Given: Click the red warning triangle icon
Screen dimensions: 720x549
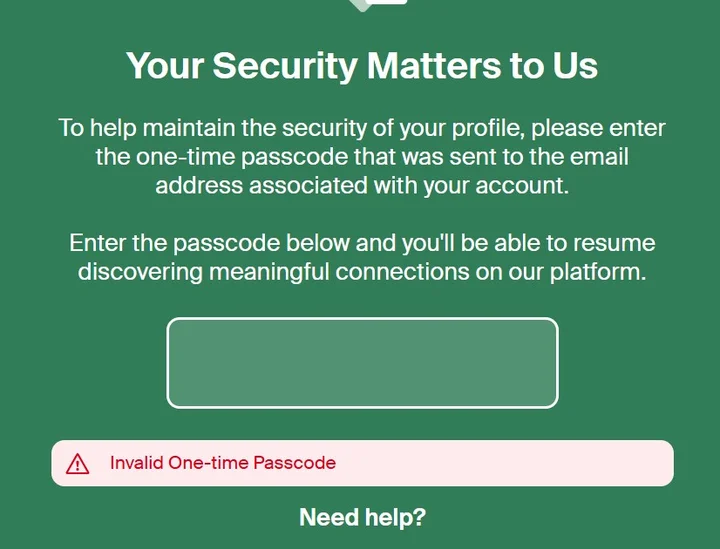Looking at the screenshot, I should tap(77, 463).
